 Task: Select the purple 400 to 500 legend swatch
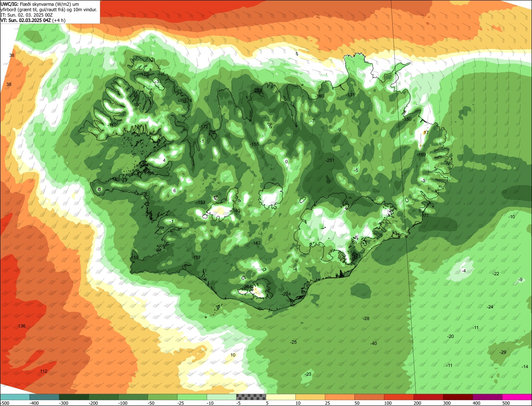tap(487, 397)
